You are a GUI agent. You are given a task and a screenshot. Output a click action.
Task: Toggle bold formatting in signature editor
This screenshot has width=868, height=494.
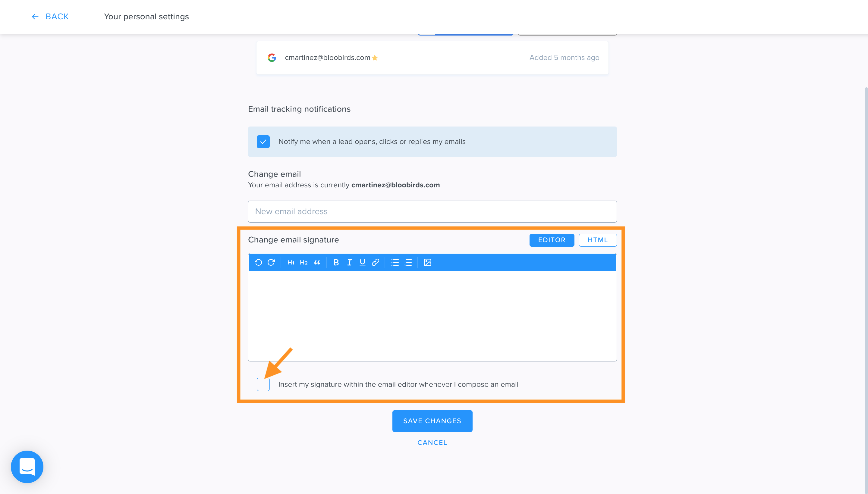336,262
